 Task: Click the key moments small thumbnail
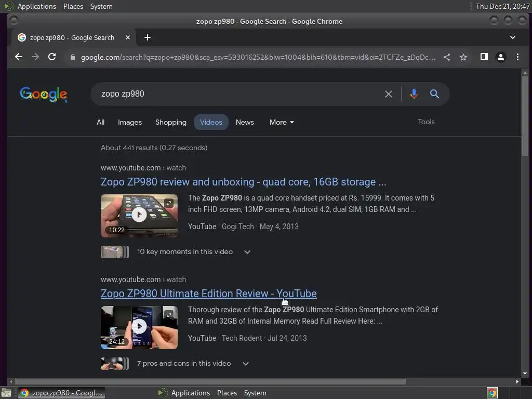(x=115, y=252)
